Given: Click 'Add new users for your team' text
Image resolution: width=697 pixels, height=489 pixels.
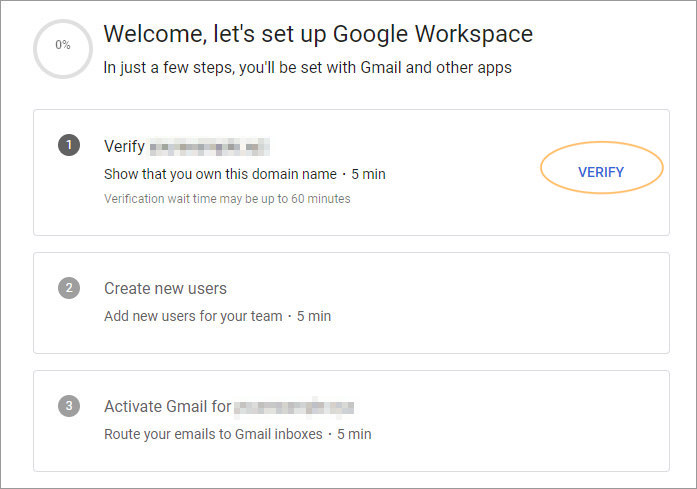Looking at the screenshot, I should point(193,316).
